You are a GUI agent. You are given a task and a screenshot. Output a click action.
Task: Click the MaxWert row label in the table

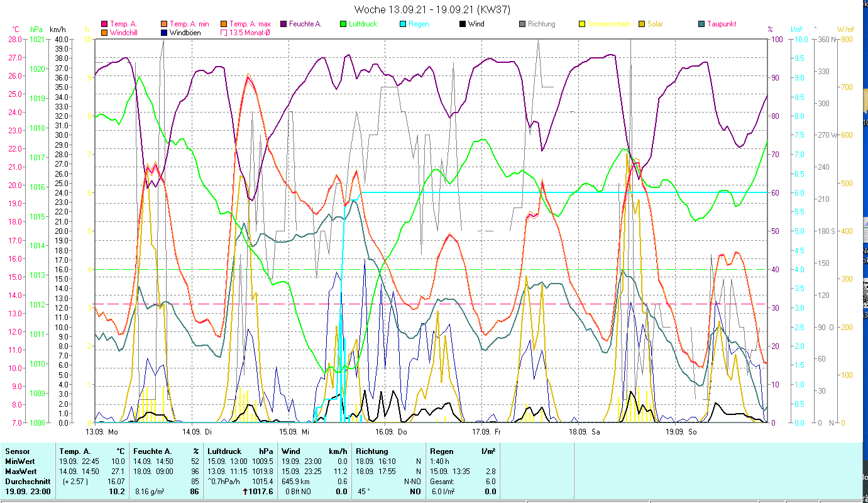pos(21,472)
